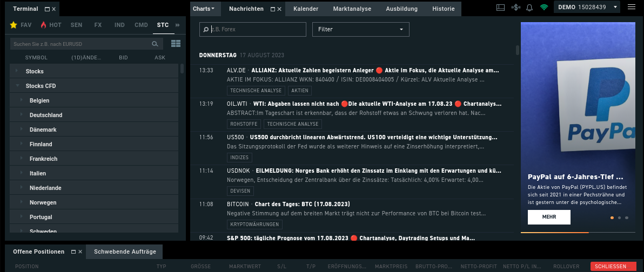Open the DEMO 15028439 account dropdown
644x272 pixels.
tap(587, 7)
